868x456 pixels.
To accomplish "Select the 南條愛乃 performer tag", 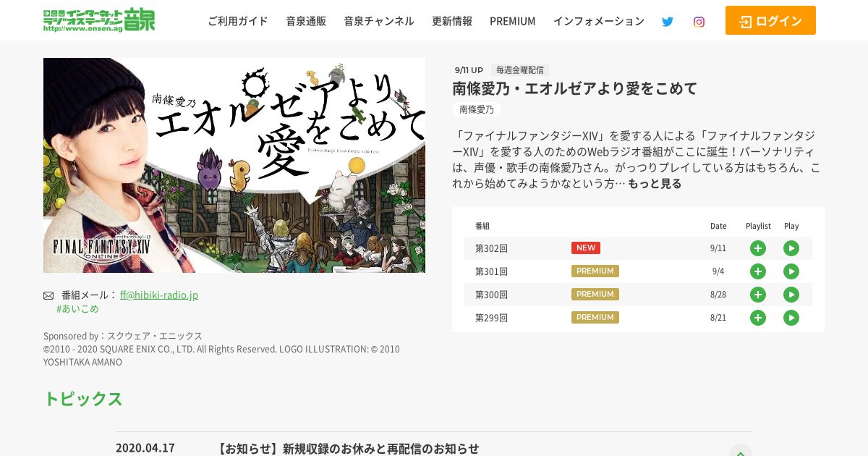I will (x=477, y=109).
